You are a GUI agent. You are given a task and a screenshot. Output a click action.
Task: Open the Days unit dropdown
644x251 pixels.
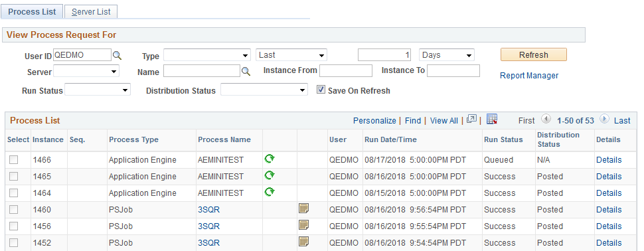coord(446,55)
